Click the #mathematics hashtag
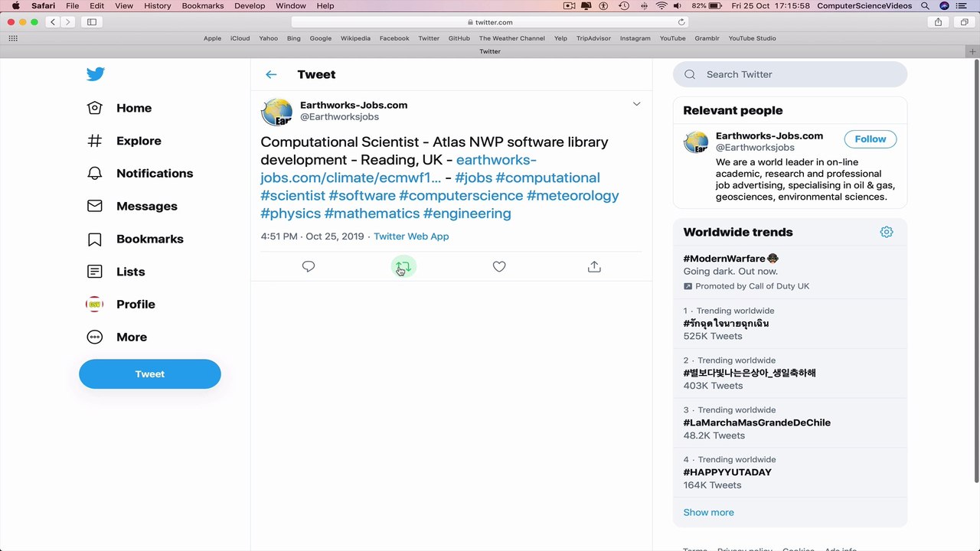 point(372,214)
